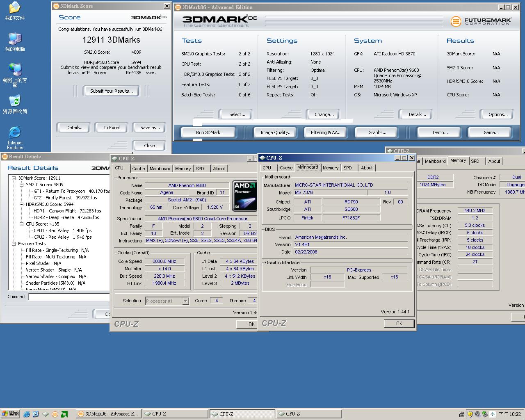Collapse the 3DMark Score: 12911 tree node
The width and height of the screenshot is (525, 420).
14,178
